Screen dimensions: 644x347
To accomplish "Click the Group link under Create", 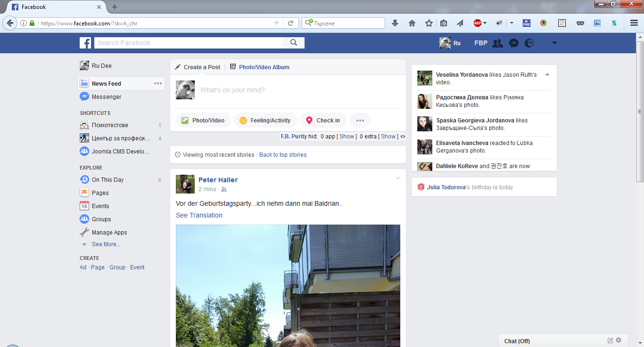I will (x=117, y=267).
